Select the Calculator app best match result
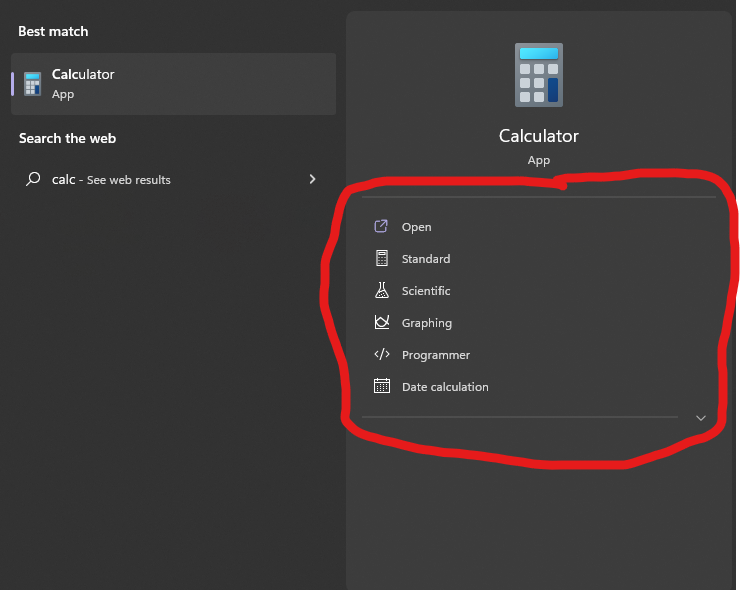 click(x=174, y=84)
